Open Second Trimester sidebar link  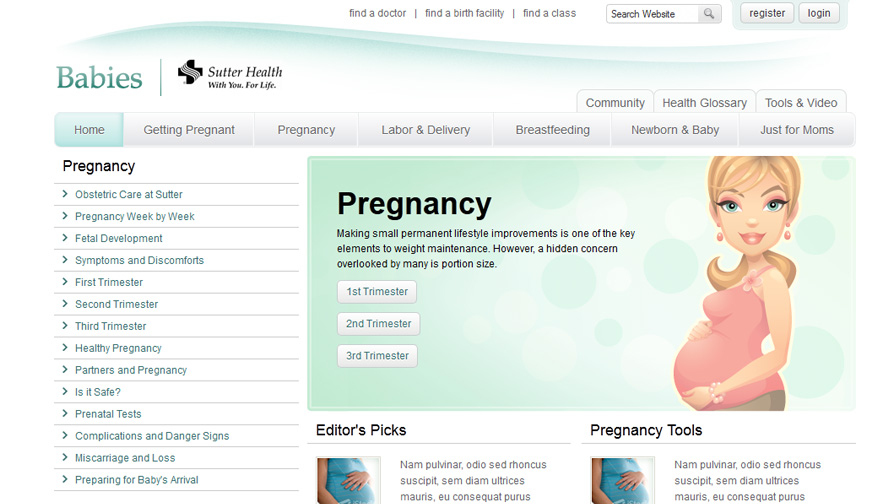[116, 304]
